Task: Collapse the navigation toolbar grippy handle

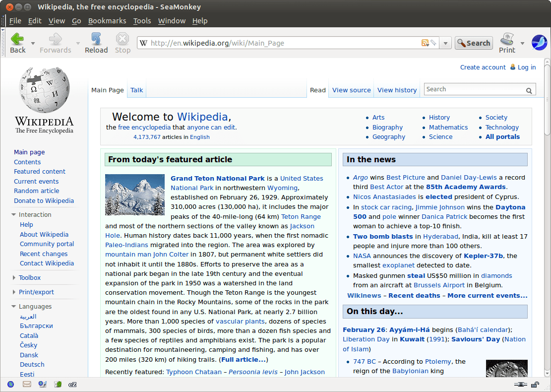Action: (3, 43)
